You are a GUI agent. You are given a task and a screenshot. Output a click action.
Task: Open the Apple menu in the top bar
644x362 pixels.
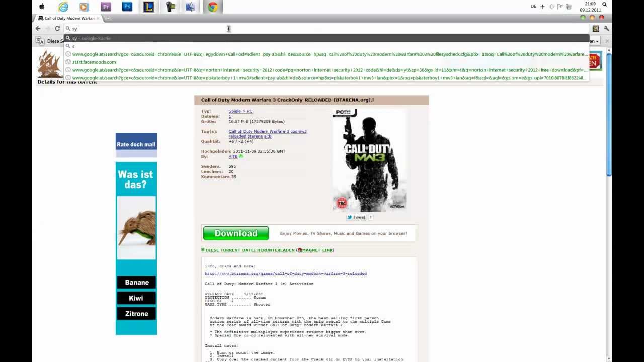tap(42, 7)
